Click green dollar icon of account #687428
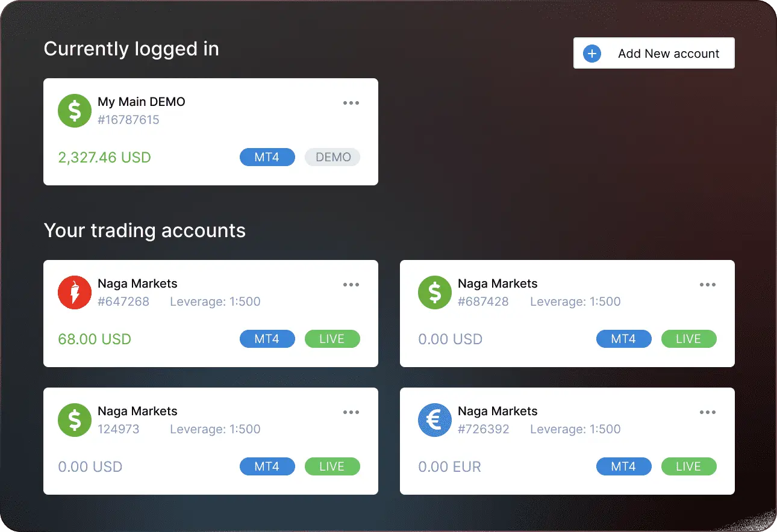 pyautogui.click(x=435, y=292)
